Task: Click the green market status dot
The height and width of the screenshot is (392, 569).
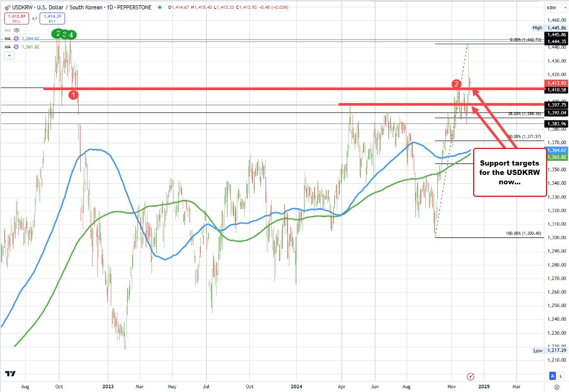Action: click(x=160, y=7)
